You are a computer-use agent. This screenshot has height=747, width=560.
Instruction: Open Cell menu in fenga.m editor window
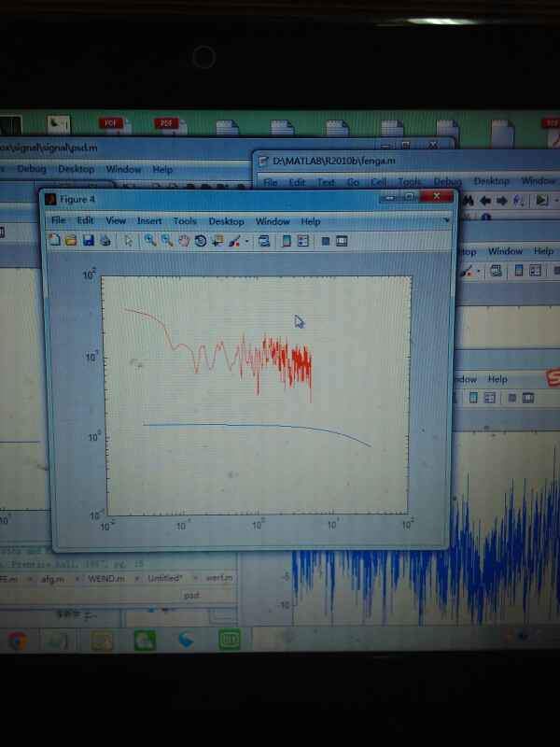pos(379,182)
